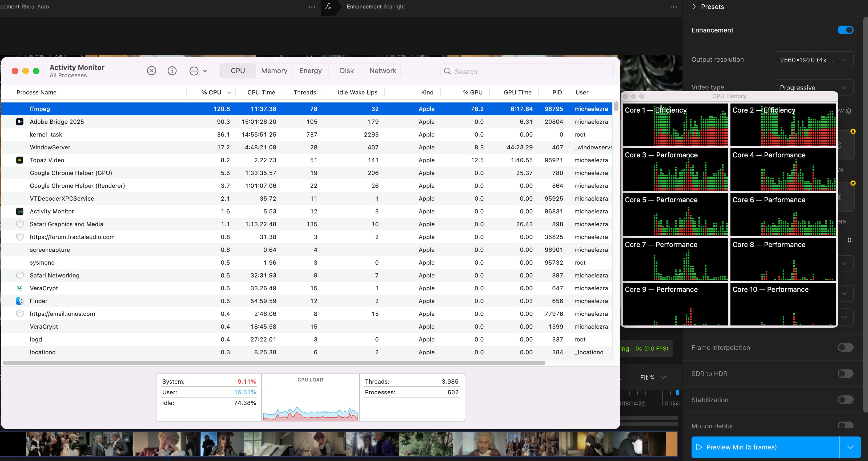Click the Adobe Bridge 2025 app icon

20,122
